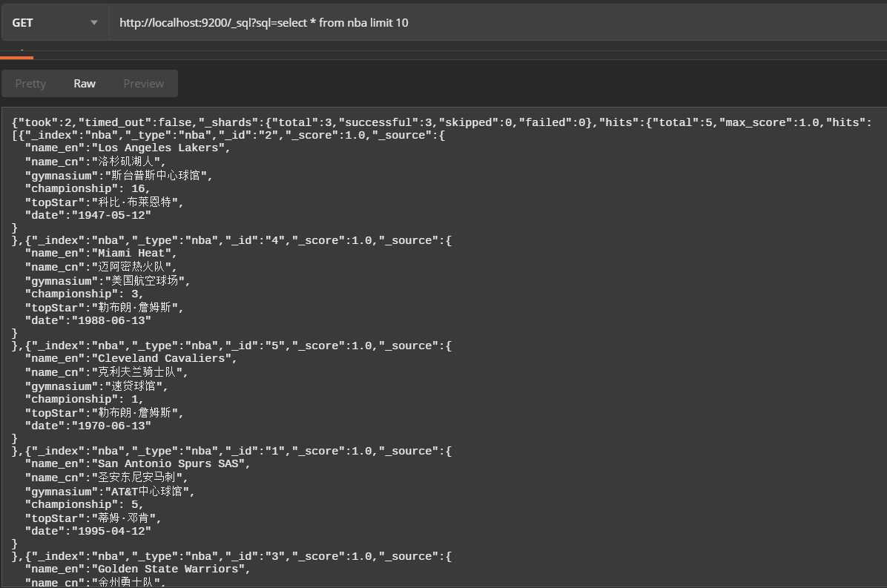Click the gymnasium "斯台普斯中心球馆" value
The height and width of the screenshot is (588, 887).
156,175
